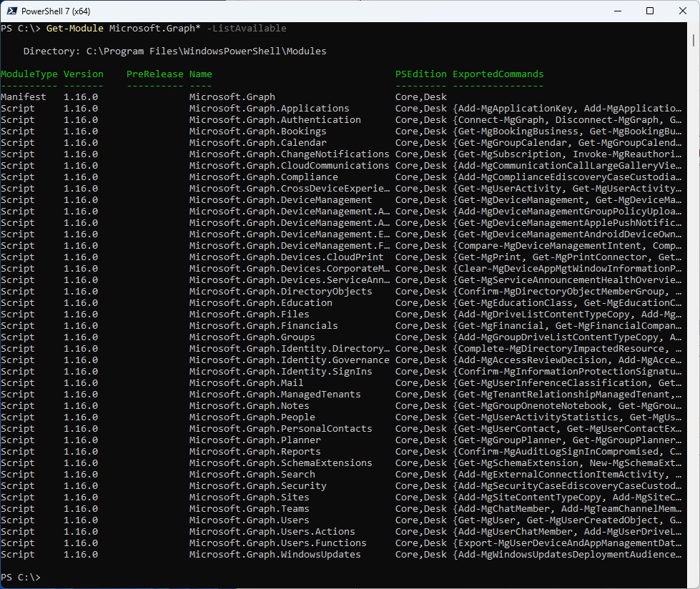This screenshot has width=700, height=589.
Task: Select the Microsoft.Graph.Applications module name
Action: pos(269,109)
